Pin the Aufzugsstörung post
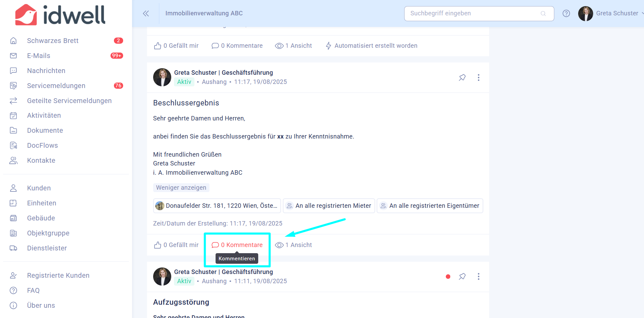 pyautogui.click(x=462, y=277)
